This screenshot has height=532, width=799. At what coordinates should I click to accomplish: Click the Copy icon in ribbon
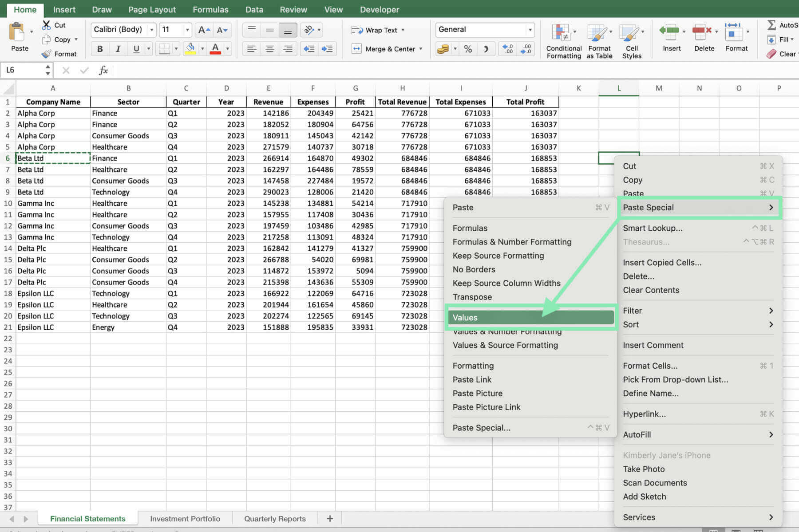(x=46, y=39)
